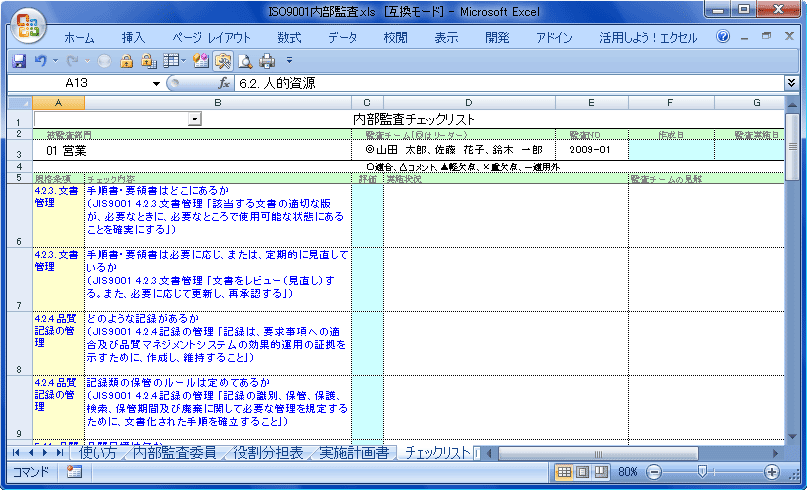Go to previous sheet tab arrow
Screen dimensions: 807x490
[x=30, y=453]
